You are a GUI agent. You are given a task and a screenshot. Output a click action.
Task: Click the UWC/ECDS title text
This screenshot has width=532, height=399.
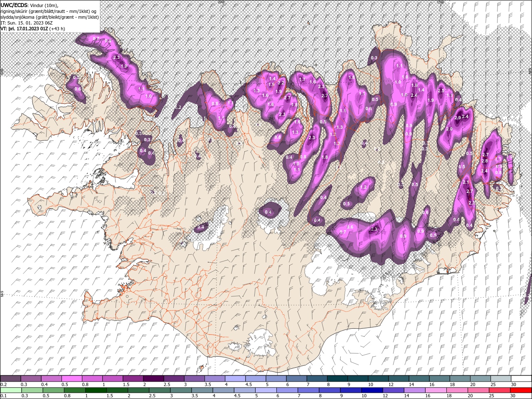click(14, 5)
